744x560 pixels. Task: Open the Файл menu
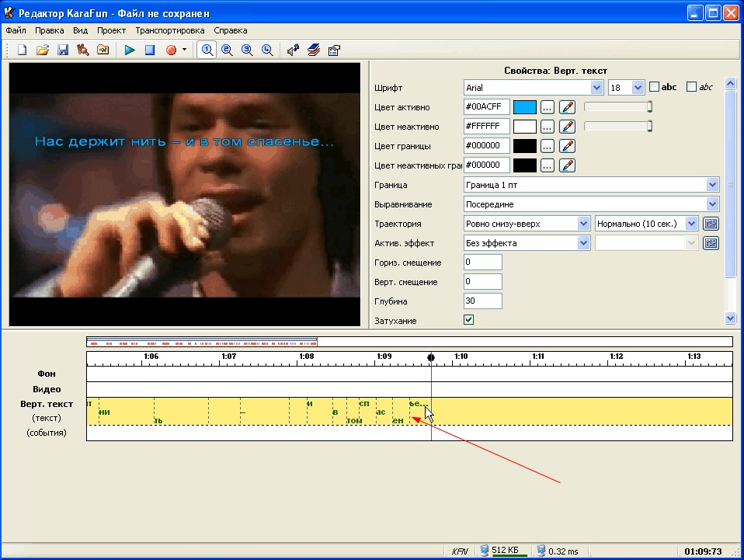pyautogui.click(x=16, y=30)
